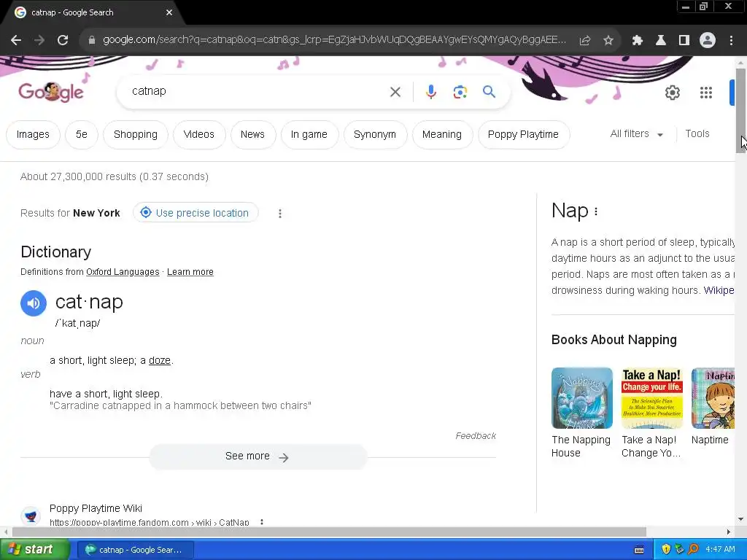Click the vertical scrollbar thumb
Viewport: 747px width, 560px height.
[x=741, y=111]
